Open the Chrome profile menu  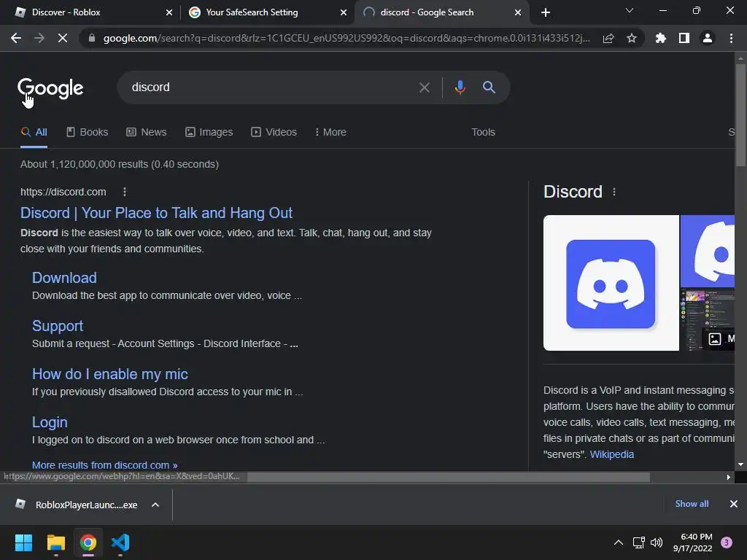pos(708,38)
